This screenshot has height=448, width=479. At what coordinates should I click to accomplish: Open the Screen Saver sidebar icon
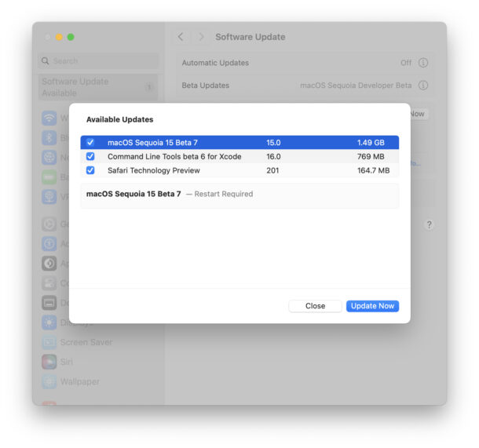pyautogui.click(x=49, y=342)
